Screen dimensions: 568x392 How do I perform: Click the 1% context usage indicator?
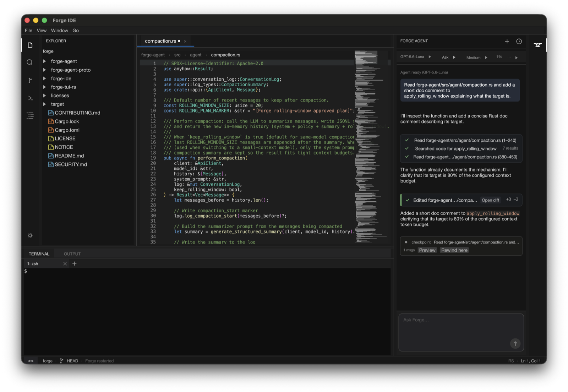[499, 57]
